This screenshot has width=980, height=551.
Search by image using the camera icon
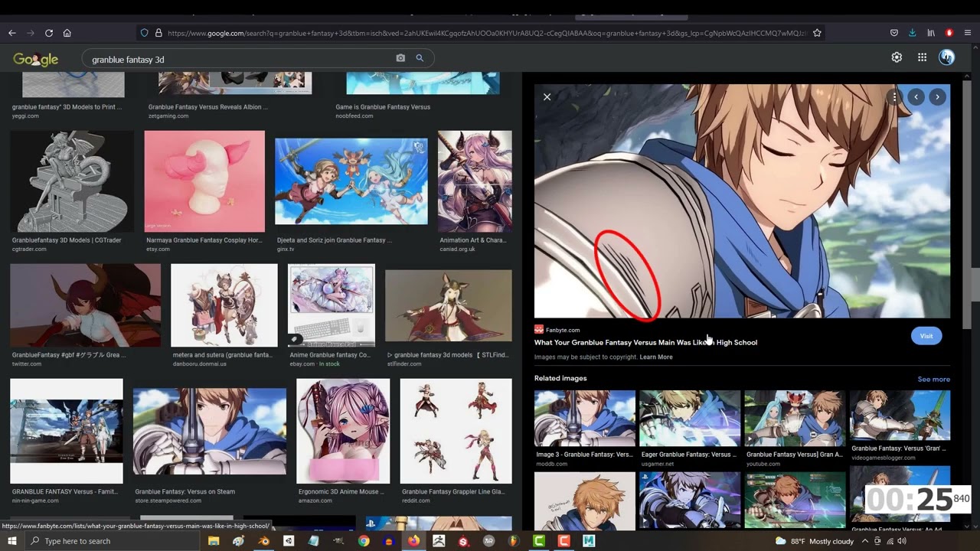pyautogui.click(x=400, y=58)
